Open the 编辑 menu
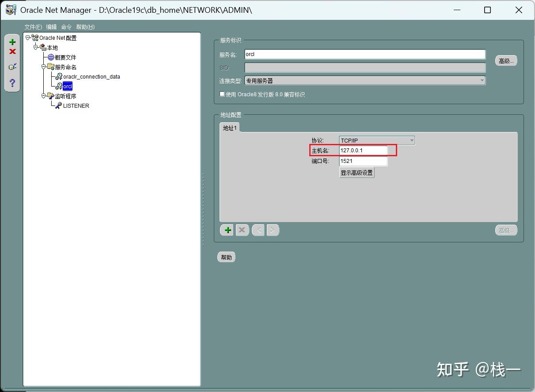 coord(52,27)
